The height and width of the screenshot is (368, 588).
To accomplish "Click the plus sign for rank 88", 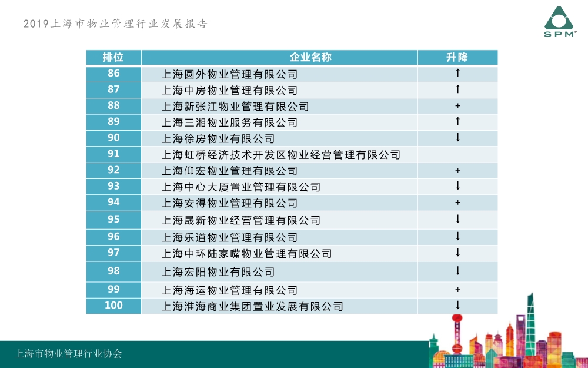I will pyautogui.click(x=457, y=107).
